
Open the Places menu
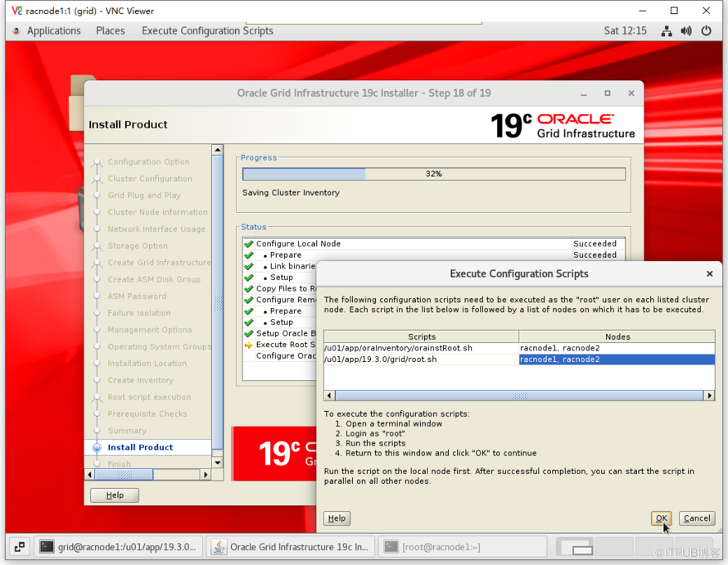click(x=111, y=31)
